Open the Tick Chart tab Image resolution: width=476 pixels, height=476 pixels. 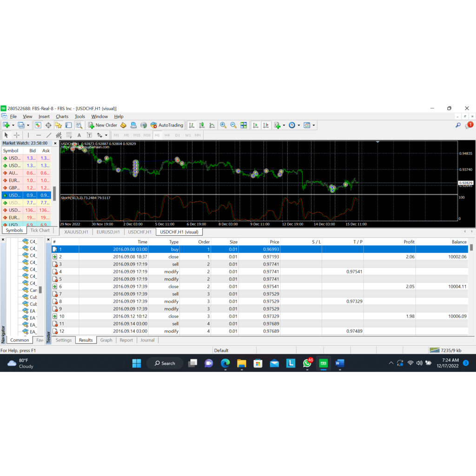[40, 230]
